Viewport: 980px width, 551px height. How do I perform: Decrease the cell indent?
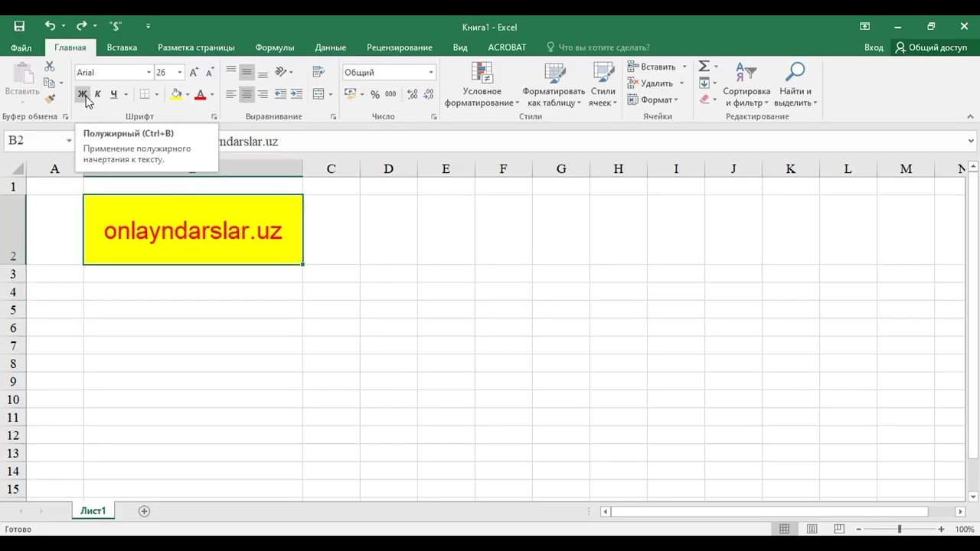click(x=280, y=94)
